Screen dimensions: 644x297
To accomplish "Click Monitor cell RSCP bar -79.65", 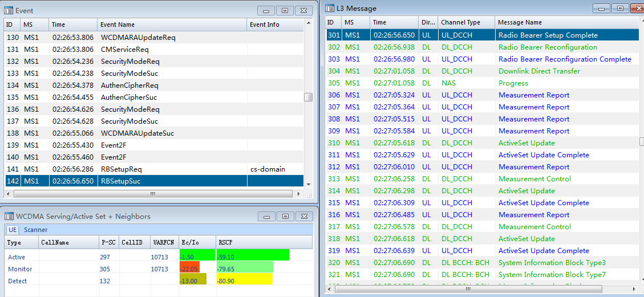I will coord(245,267).
